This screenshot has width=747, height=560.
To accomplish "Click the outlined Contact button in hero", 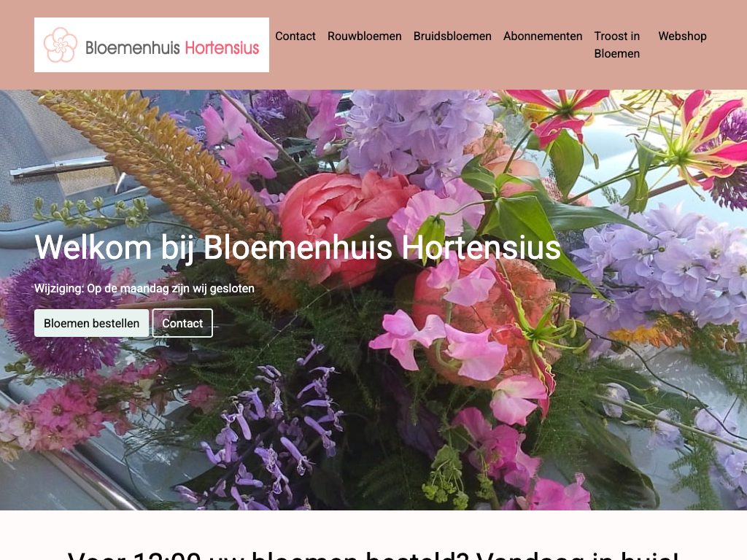I will tap(182, 323).
